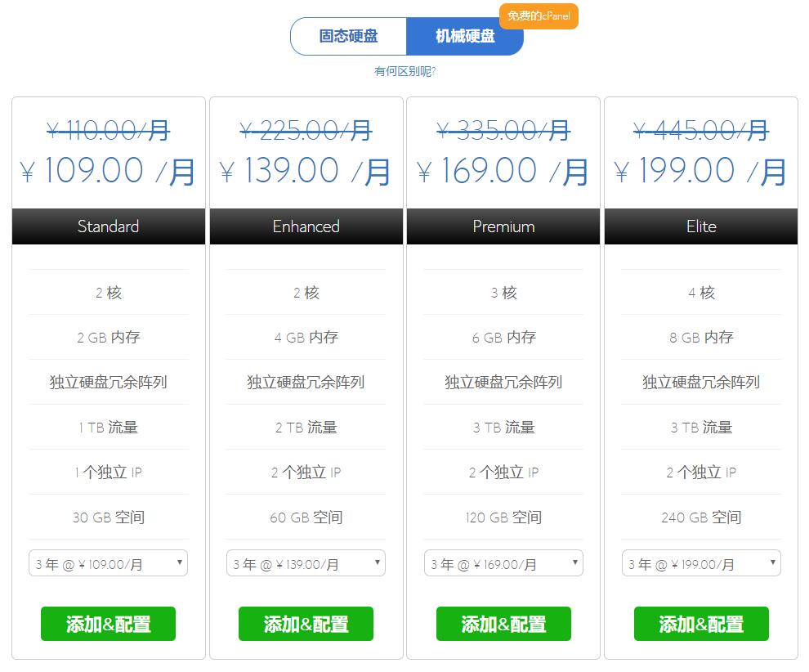Open the Enhanced plan ¥139.00 term dropdown
This screenshot has height=672, width=809.
click(306, 563)
